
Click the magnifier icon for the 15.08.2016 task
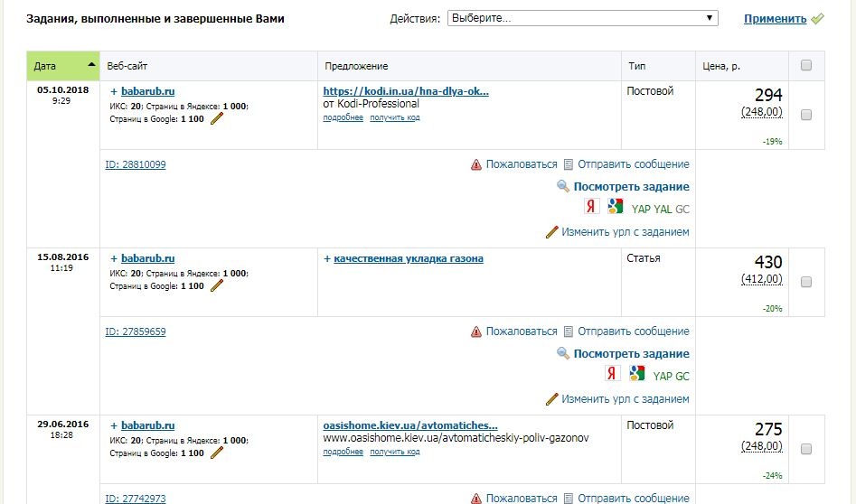coord(563,354)
